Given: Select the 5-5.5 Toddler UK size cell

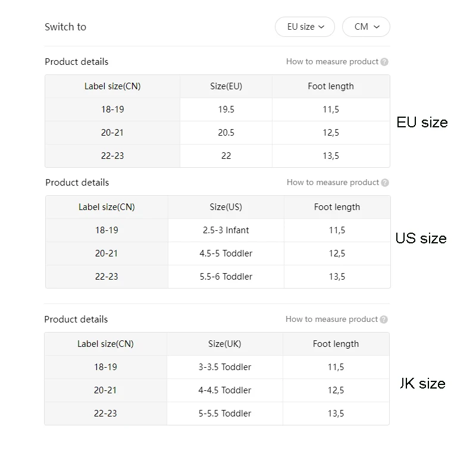Looking at the screenshot, I should 225,413.
